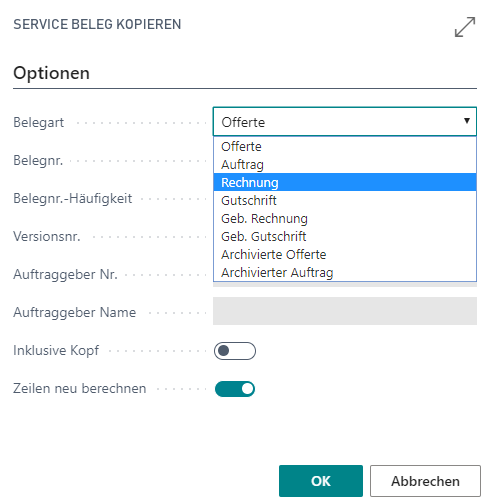Choose Archivierte Offerte entry
The width and height of the screenshot is (491, 504).
point(345,254)
